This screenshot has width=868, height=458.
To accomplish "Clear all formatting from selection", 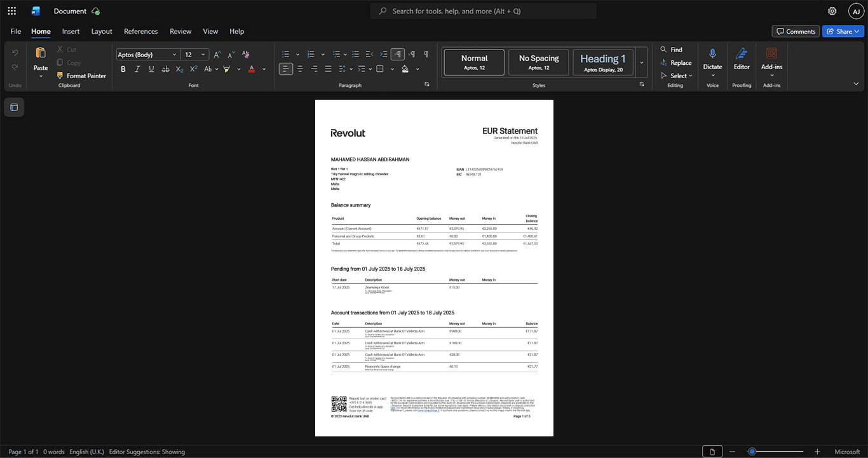I will click(246, 55).
